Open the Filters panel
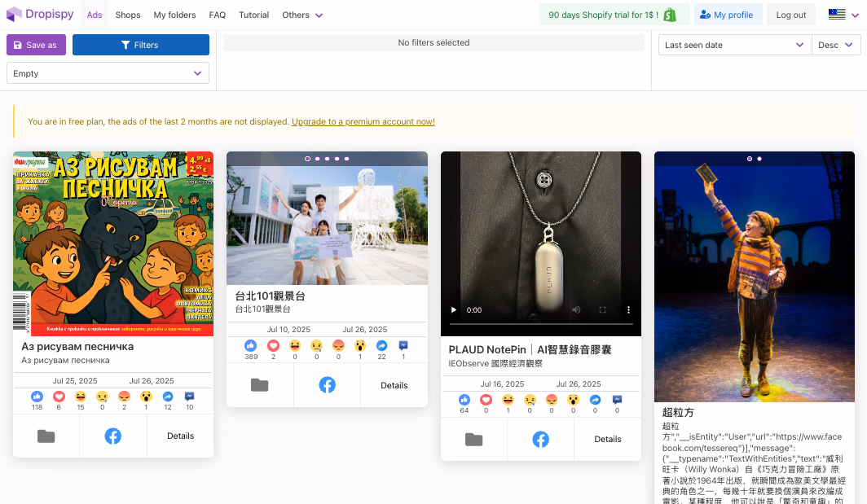The height and width of the screenshot is (504, 867). tap(140, 45)
